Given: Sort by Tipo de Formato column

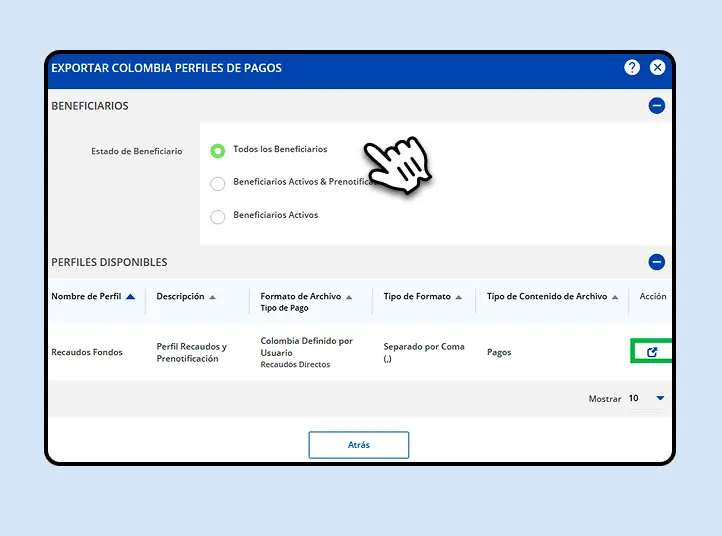Looking at the screenshot, I should pos(459,297).
